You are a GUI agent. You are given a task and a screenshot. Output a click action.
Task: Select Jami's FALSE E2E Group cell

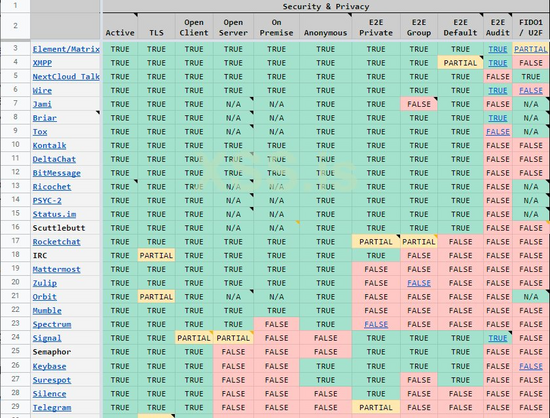point(419,104)
